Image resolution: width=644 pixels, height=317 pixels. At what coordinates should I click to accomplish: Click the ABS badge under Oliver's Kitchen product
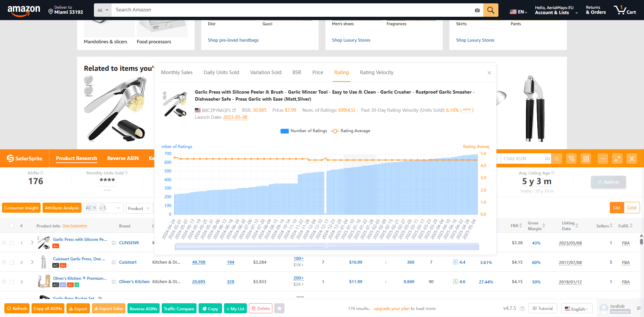point(63,285)
